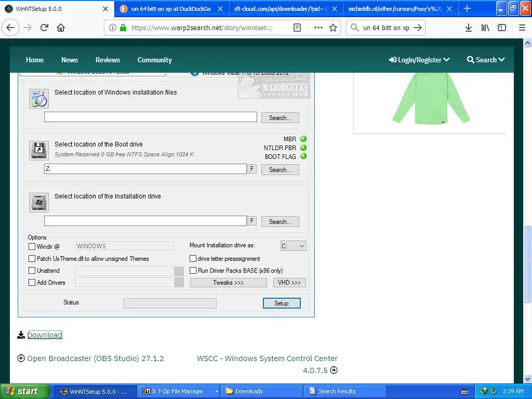Open the Tweaks >>> button
Screen dimensions: 532x399
pyautogui.click(x=229, y=283)
